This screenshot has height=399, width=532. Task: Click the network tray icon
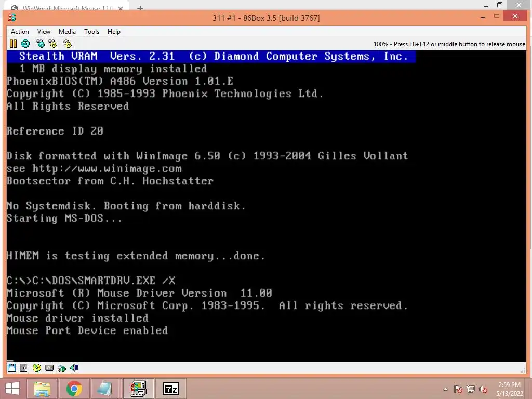point(471,390)
